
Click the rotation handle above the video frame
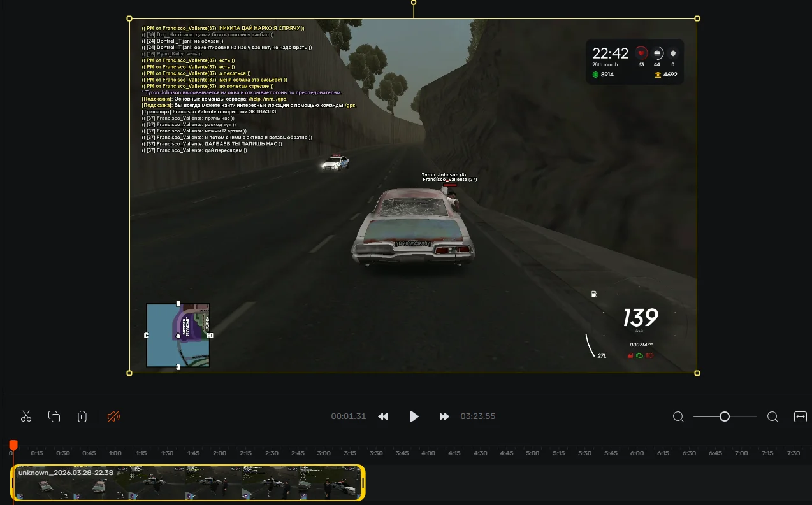(x=414, y=3)
